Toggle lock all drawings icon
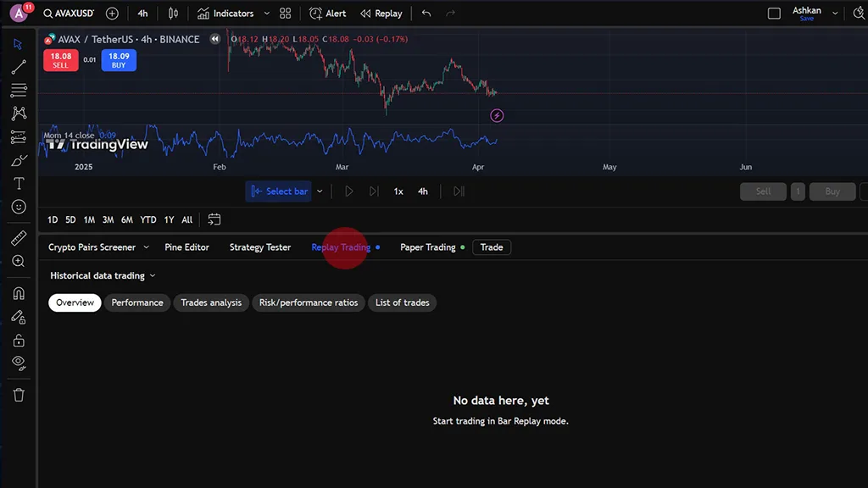Screen dimensions: 868x488 [19, 341]
